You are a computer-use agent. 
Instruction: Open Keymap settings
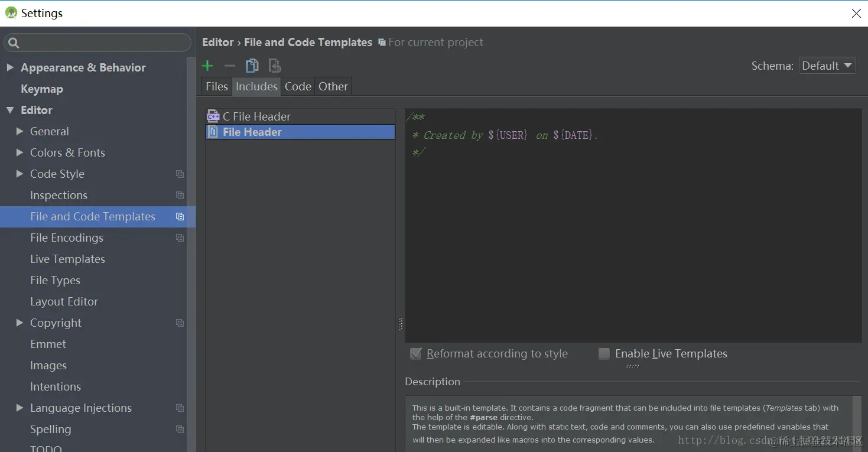(42, 89)
